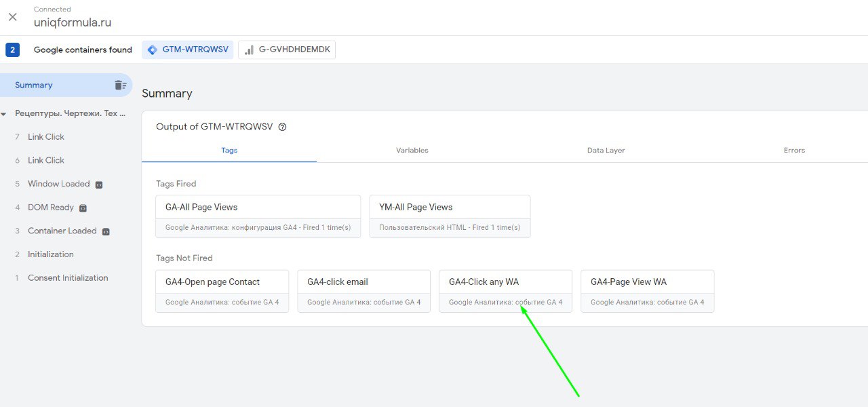Switch to the Errors tab
Screen dimensions: 868x407
(794, 150)
